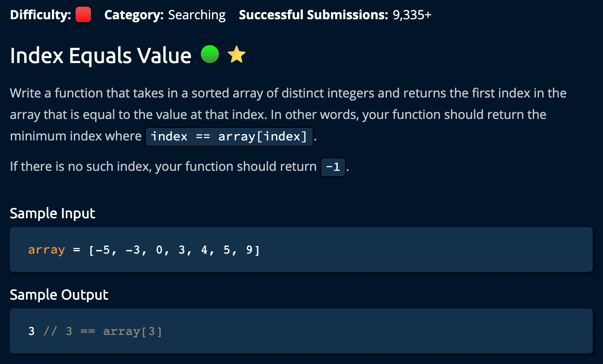Click the 9,335+ submissions count
This screenshot has height=364, width=603.
click(x=412, y=15)
